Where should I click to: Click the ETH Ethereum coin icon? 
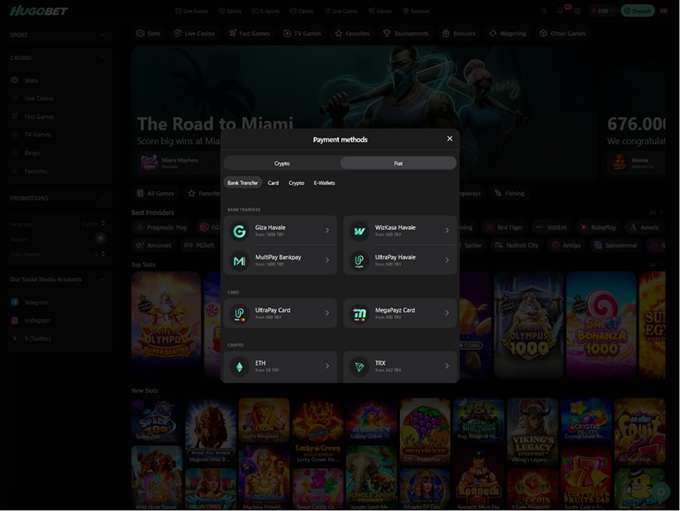click(x=239, y=367)
